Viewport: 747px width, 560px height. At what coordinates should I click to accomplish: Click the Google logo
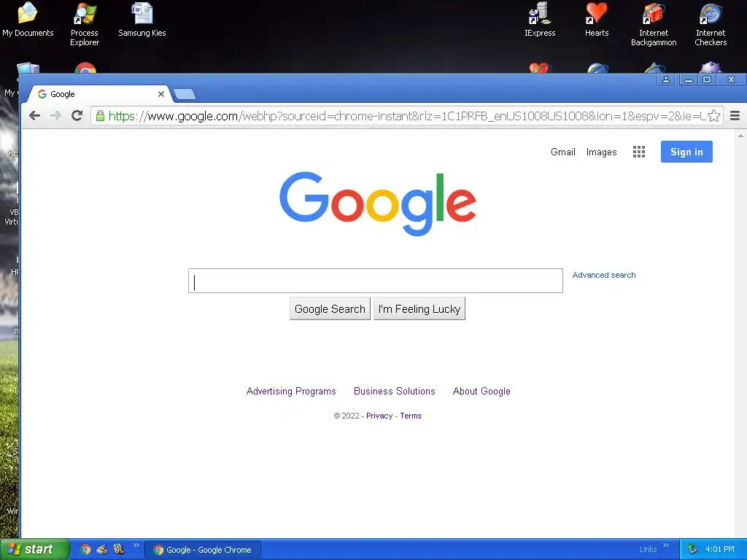(x=378, y=204)
